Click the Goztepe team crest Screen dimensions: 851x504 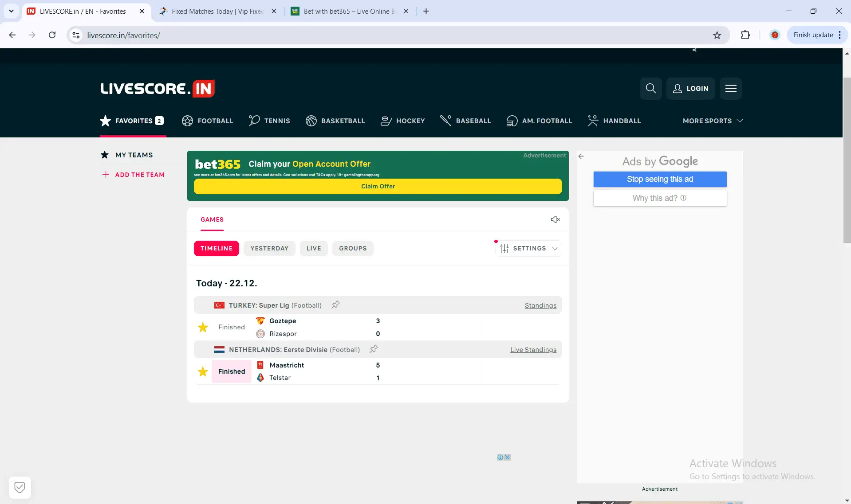pos(260,321)
